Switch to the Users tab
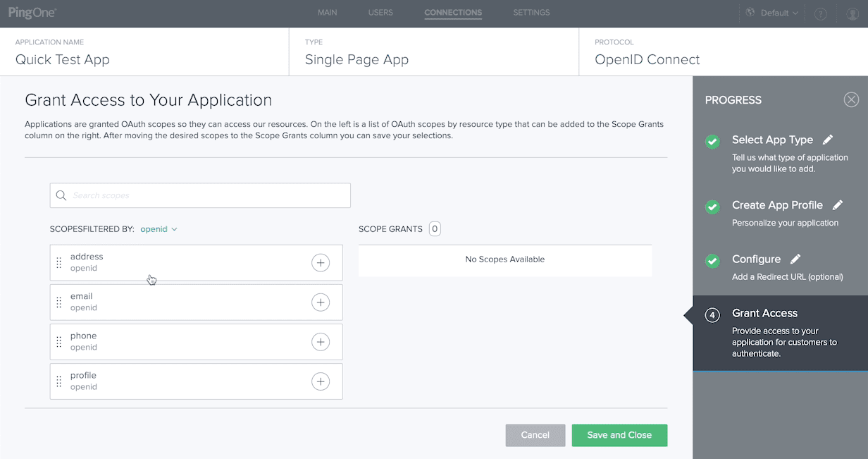The height and width of the screenshot is (459, 868). tap(380, 13)
